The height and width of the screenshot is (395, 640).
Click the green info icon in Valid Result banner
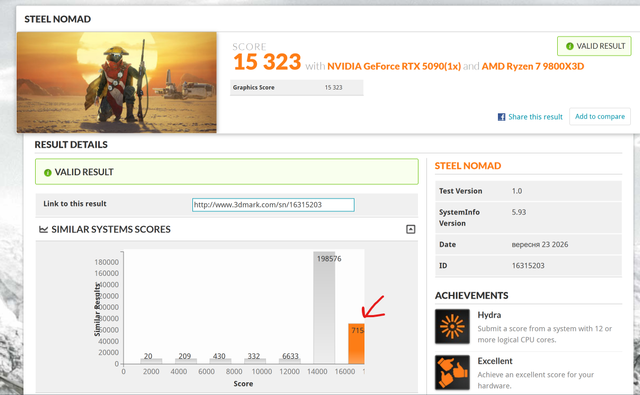(47, 173)
